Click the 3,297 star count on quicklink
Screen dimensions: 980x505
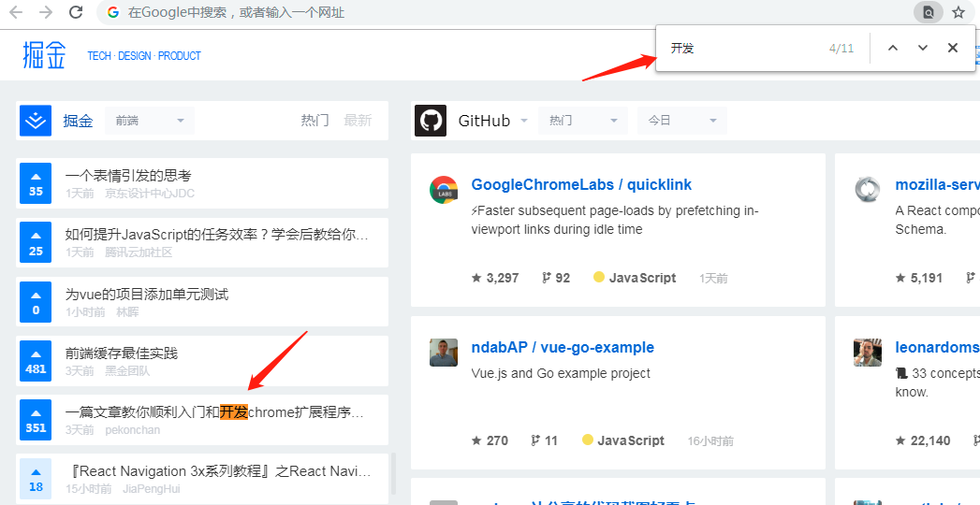[x=495, y=278]
